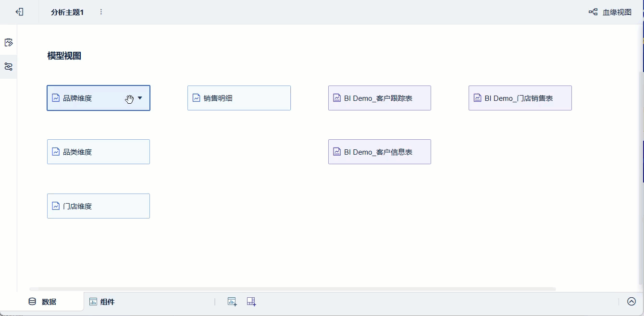Click the 模型视图 heading
The height and width of the screenshot is (316, 644).
[64, 56]
